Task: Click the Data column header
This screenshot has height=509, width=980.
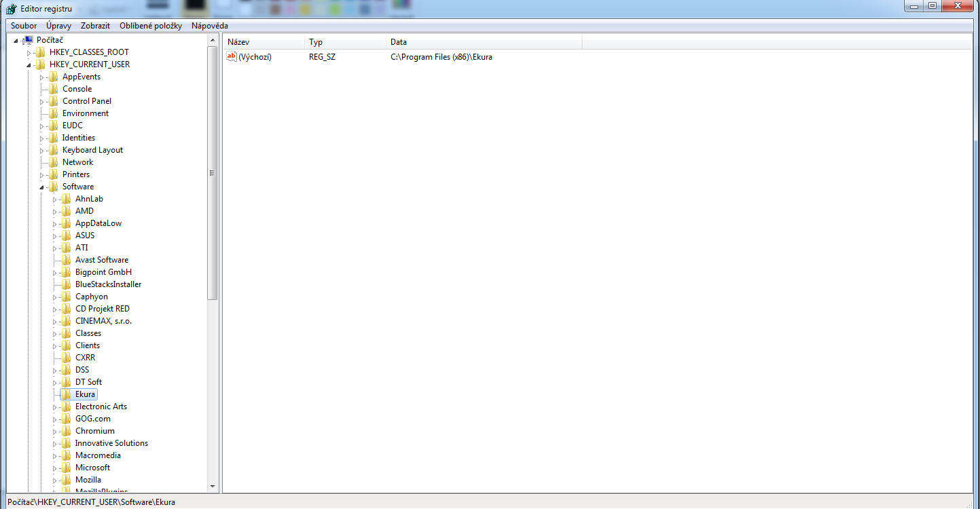Action: (x=483, y=42)
